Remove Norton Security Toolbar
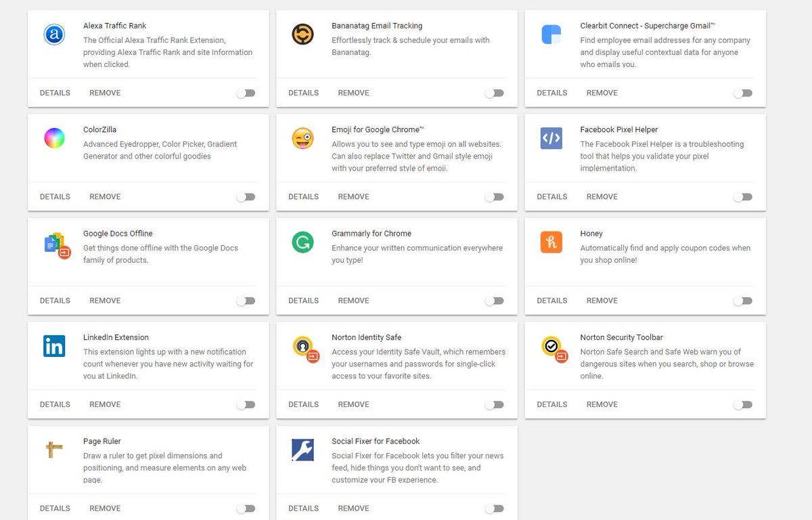 tap(602, 404)
